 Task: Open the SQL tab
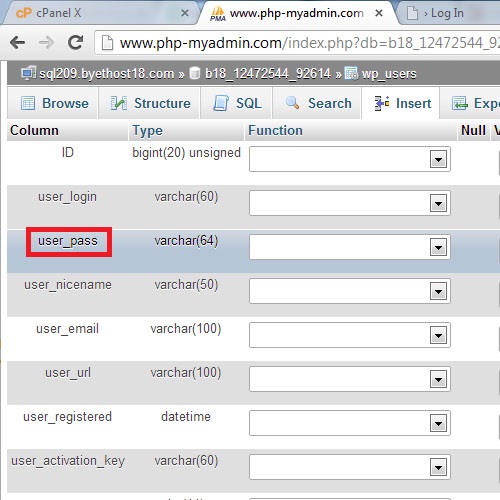pos(237,103)
